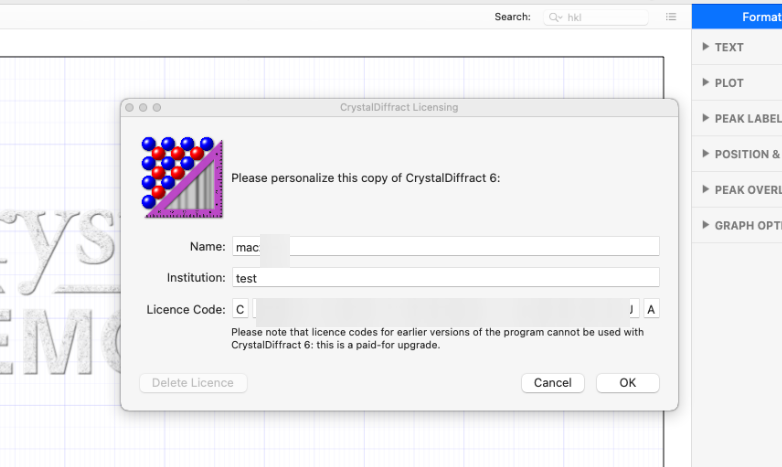This screenshot has height=467, width=782.
Task: Click the 'Institution:' label
Action: point(196,277)
